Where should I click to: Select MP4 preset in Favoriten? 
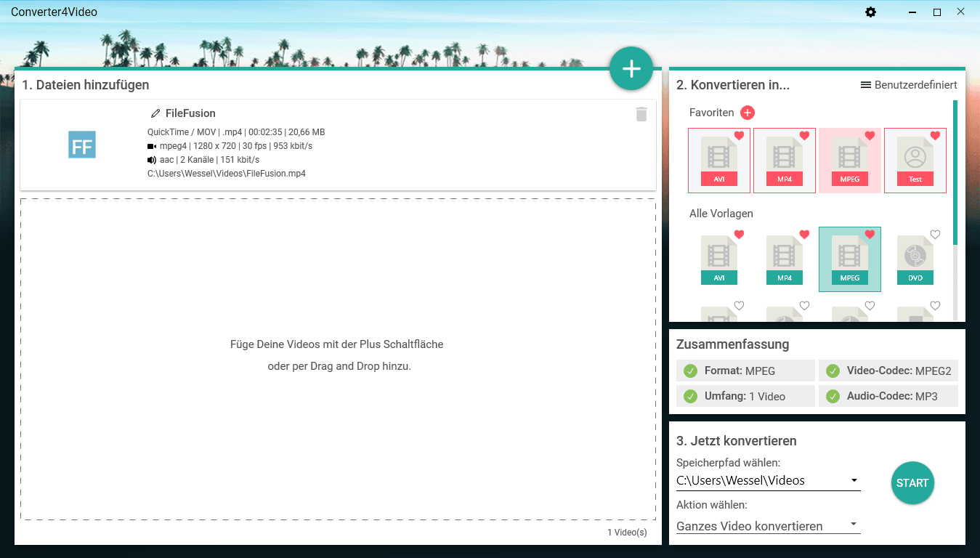[x=784, y=161]
